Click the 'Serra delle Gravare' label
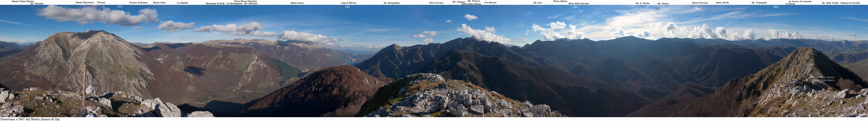The width and height of the screenshot is (868, 122). [579, 3]
